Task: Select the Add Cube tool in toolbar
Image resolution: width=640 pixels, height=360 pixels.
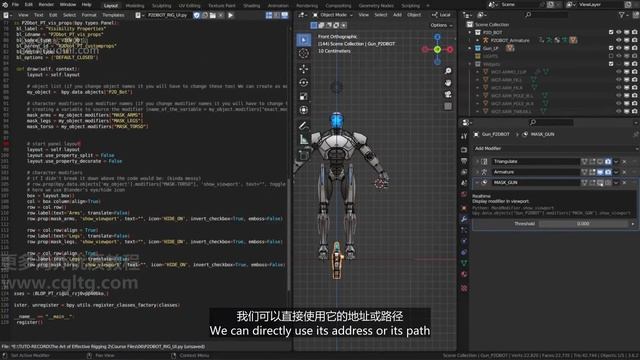Action: click(x=304, y=155)
